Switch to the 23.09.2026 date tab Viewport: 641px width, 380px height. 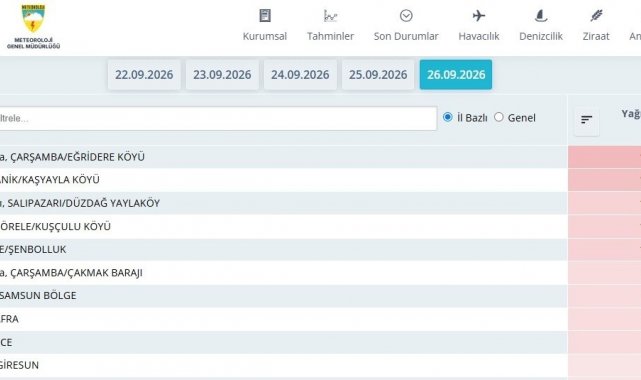pyautogui.click(x=222, y=75)
